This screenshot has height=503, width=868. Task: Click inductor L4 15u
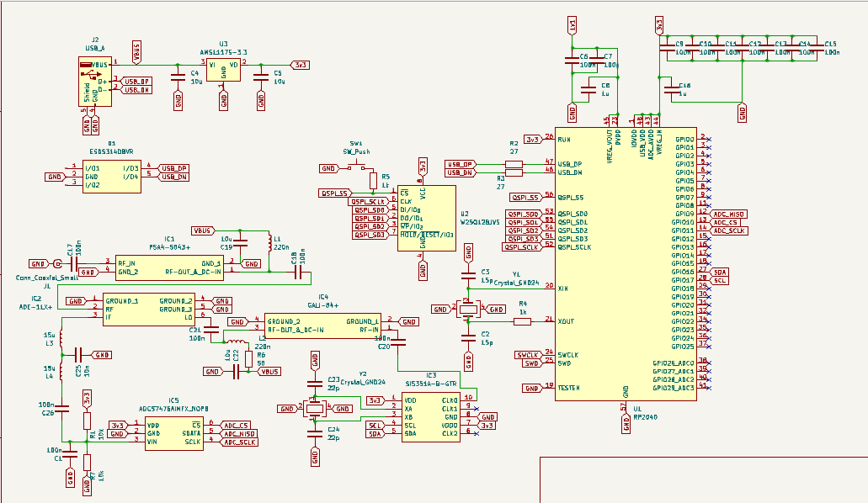[x=61, y=370]
